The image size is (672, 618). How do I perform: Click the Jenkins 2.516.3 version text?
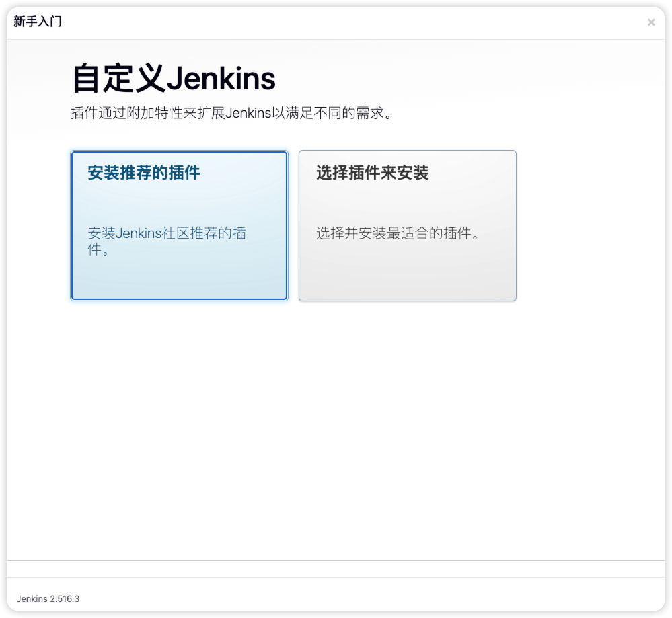coord(48,598)
